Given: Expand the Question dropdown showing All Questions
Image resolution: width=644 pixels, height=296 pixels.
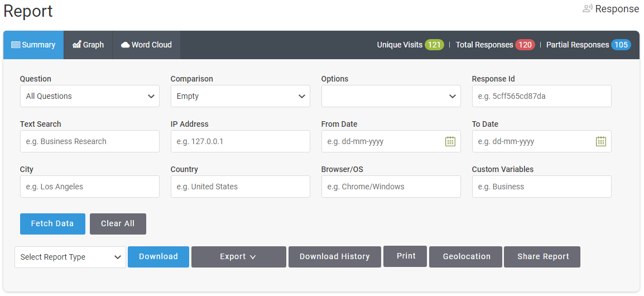Looking at the screenshot, I should [x=89, y=96].
